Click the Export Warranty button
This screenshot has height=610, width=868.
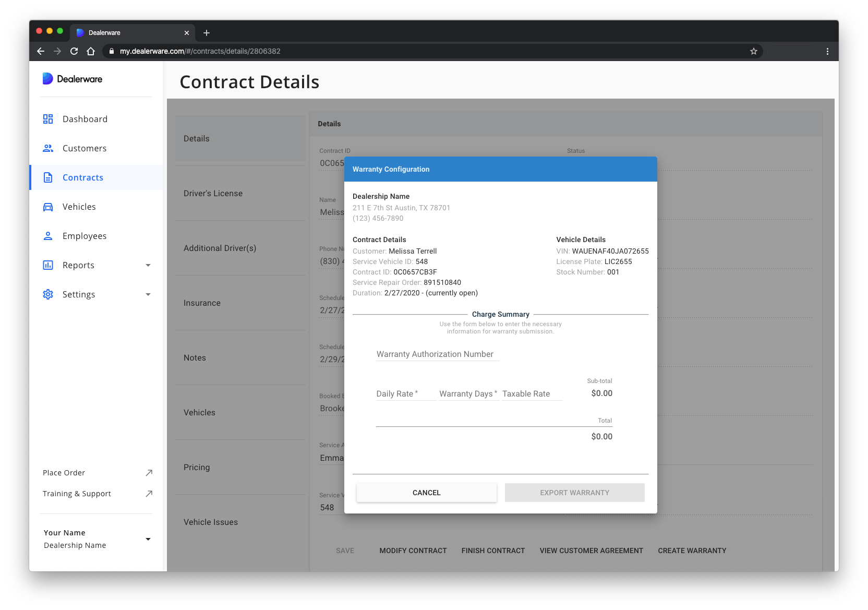pyautogui.click(x=574, y=492)
